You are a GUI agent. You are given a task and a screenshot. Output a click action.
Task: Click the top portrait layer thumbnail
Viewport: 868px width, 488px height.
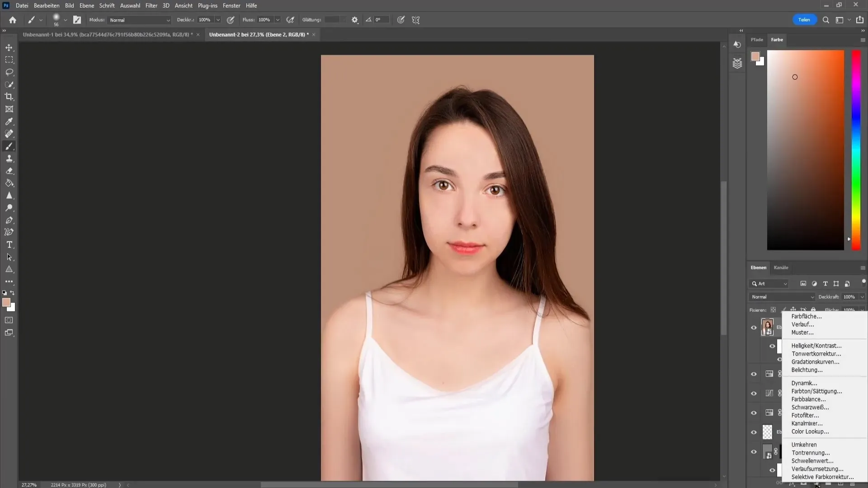pyautogui.click(x=767, y=327)
